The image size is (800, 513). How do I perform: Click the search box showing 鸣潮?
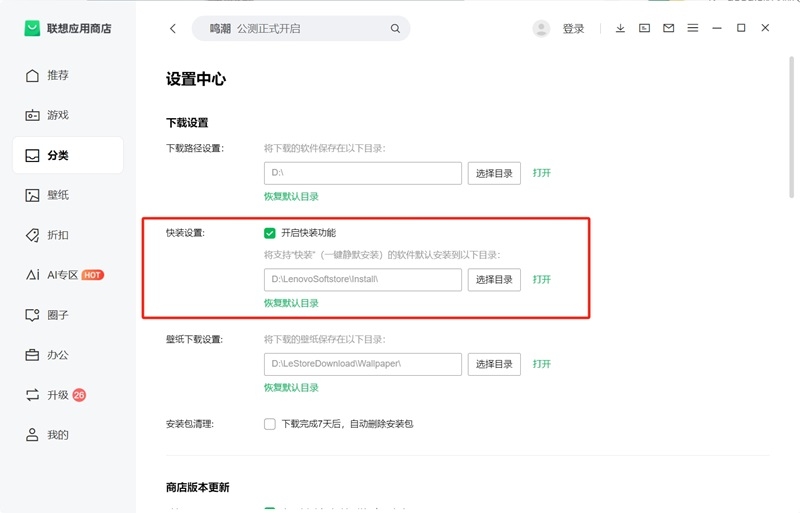[301, 29]
